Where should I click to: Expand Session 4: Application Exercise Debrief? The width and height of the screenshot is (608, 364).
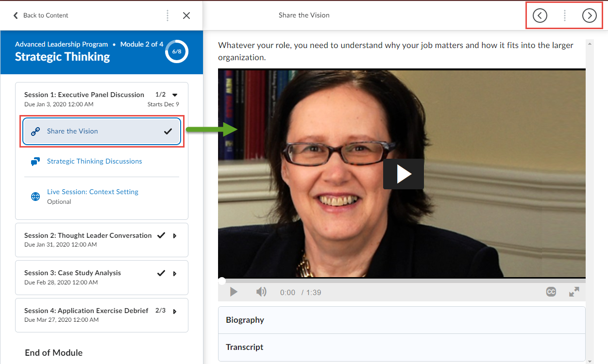(175, 311)
